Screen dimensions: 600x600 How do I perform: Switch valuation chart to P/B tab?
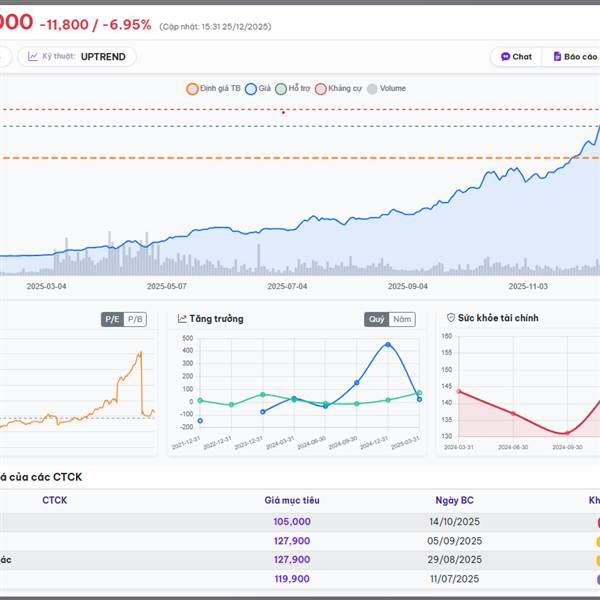135,319
